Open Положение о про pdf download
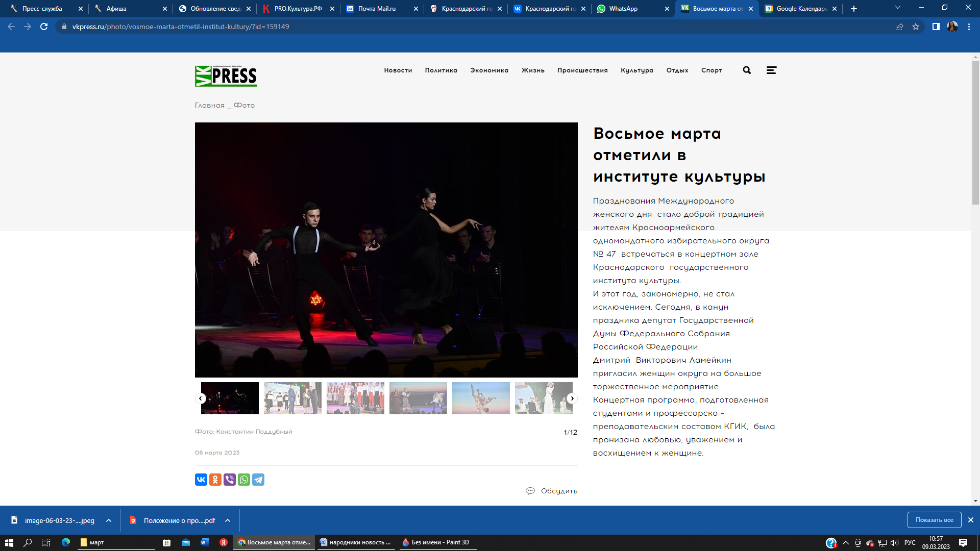The width and height of the screenshot is (980, 551). 179,520
